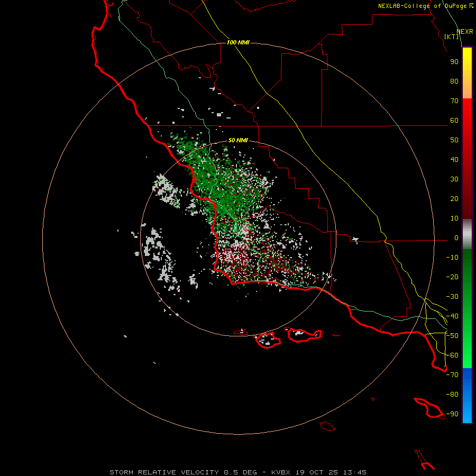Pick the gray zero-velocity segment of color bar
476x476 pixels.
point(467,234)
